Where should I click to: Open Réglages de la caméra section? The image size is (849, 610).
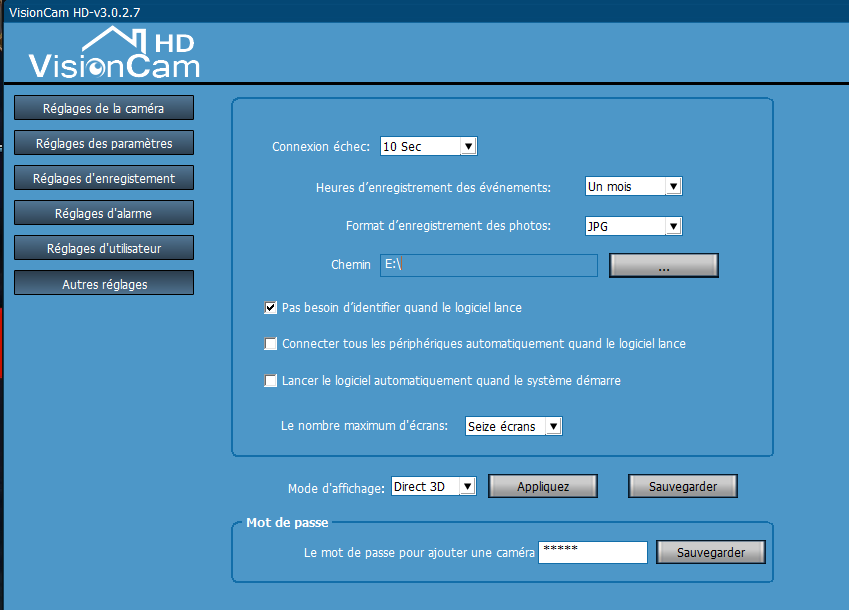(103, 108)
